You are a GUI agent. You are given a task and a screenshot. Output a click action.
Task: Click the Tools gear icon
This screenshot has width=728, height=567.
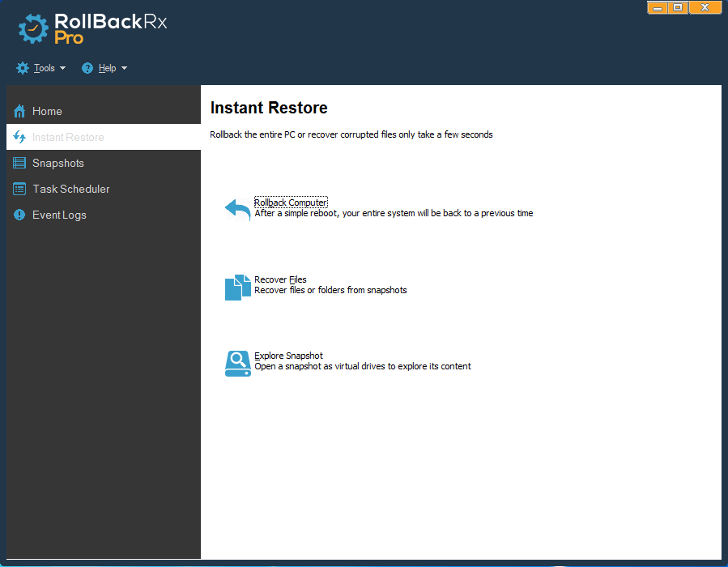coord(23,68)
